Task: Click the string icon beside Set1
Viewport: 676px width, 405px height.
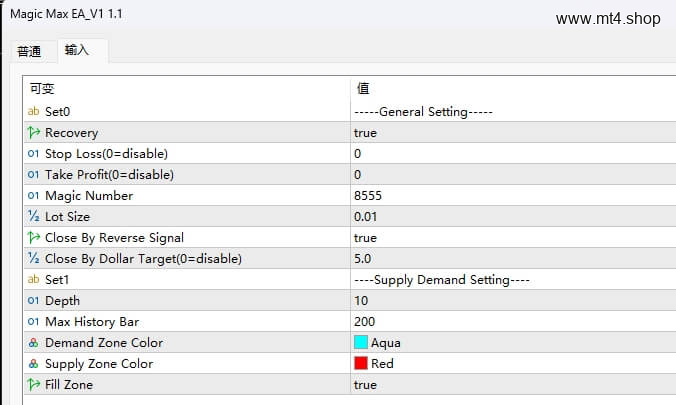Action: point(33,279)
